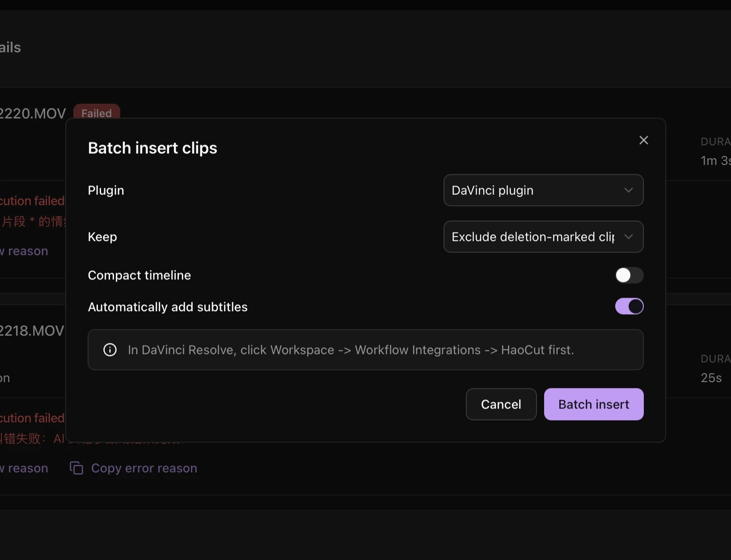Turn off Automatically add subtitles
731x560 pixels.
[x=629, y=307]
